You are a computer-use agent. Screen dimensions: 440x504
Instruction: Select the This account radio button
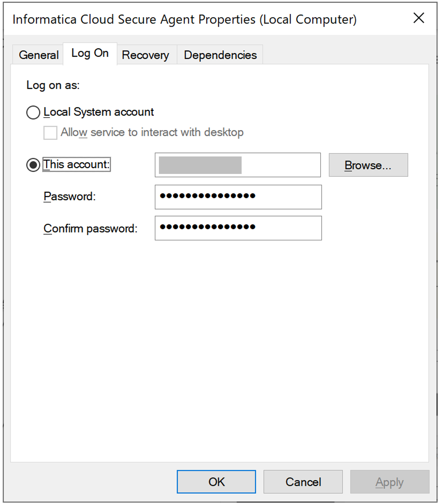coord(33,165)
